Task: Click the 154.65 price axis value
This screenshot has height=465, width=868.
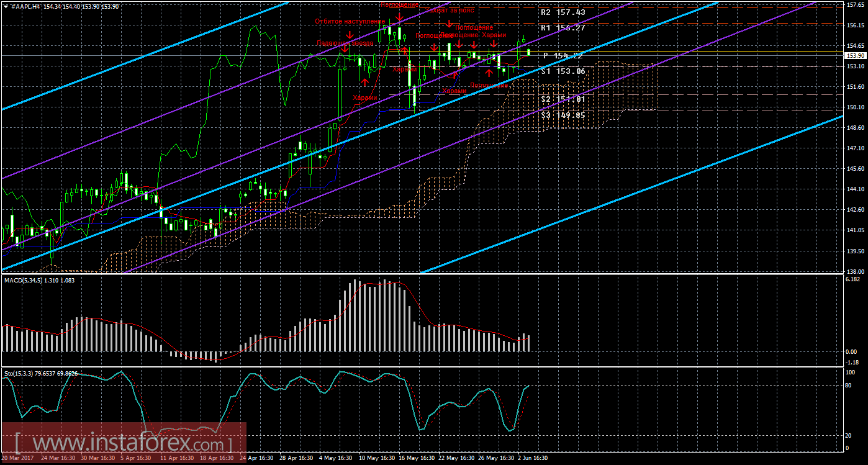Action: coord(855,46)
